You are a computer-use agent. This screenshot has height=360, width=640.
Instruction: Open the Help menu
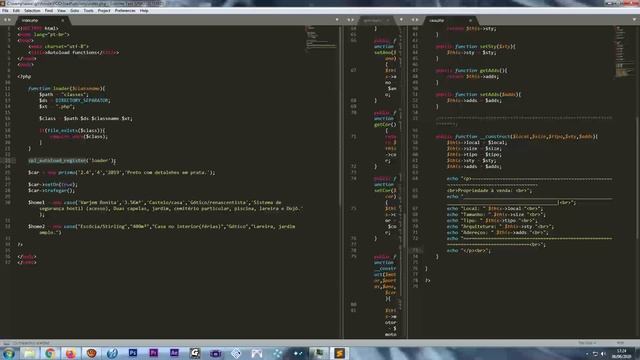pos(144,11)
